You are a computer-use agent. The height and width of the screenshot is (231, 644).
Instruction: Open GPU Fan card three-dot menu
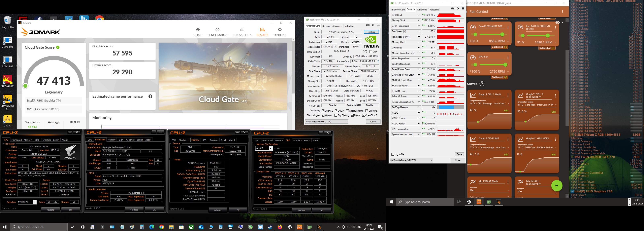click(x=508, y=57)
